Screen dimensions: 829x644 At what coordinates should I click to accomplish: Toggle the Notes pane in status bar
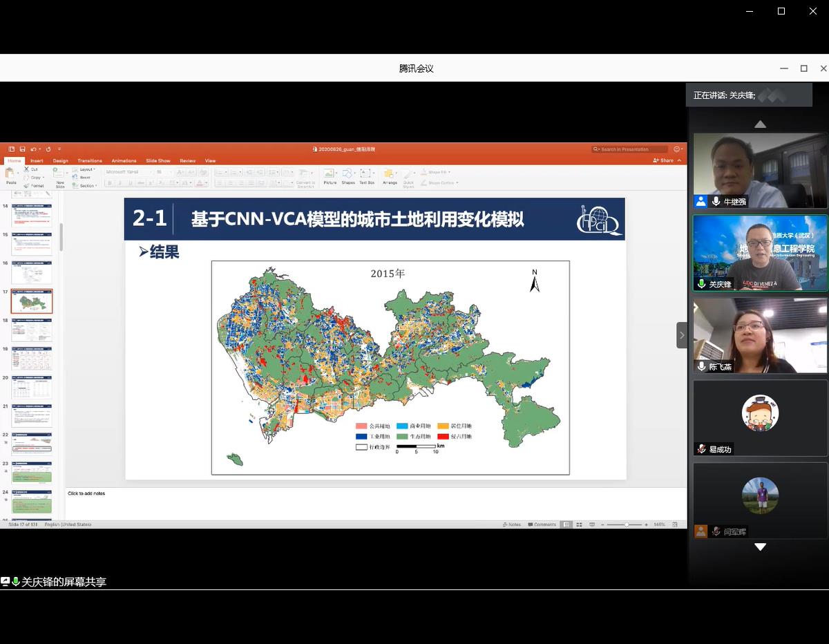pos(512,524)
